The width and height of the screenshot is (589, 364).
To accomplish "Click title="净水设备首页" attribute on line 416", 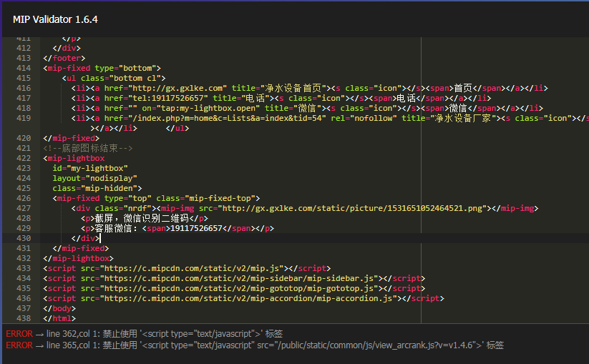I will pyautogui.click(x=279, y=88).
